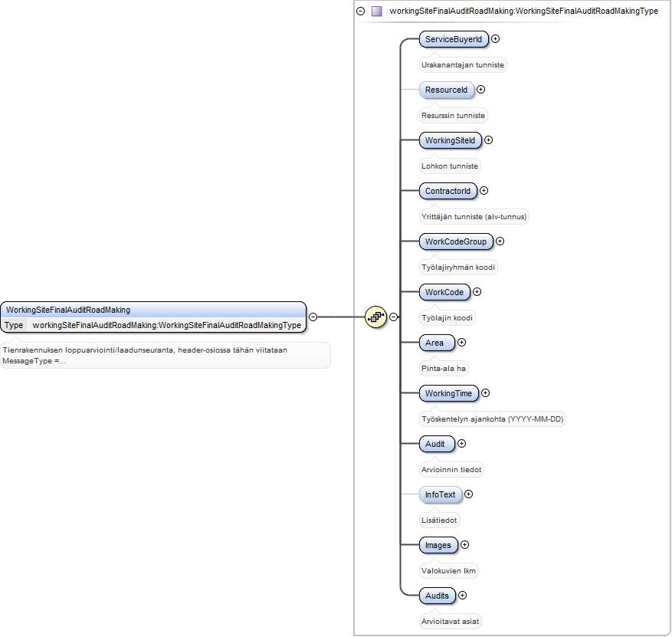Screen dimensions: 672x637
Task: Collapse the WorkingSiteFinalAuditRoadMaking root element
Action: 313,317
